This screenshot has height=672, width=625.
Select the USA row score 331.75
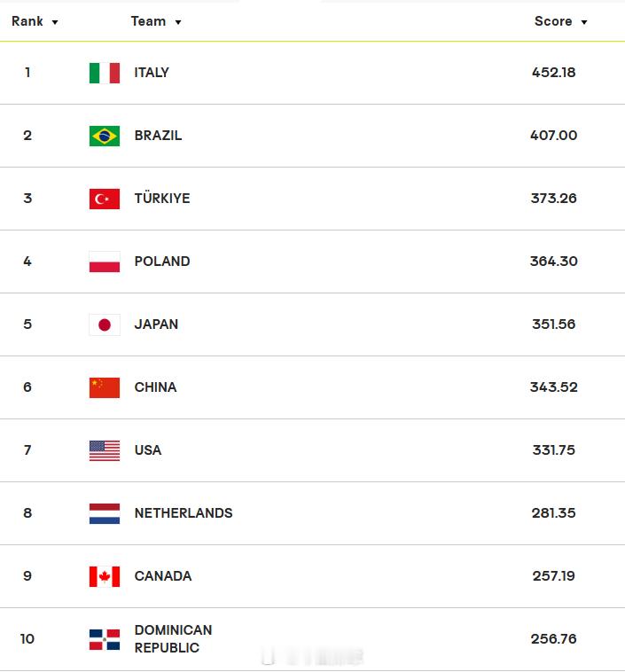[553, 450]
